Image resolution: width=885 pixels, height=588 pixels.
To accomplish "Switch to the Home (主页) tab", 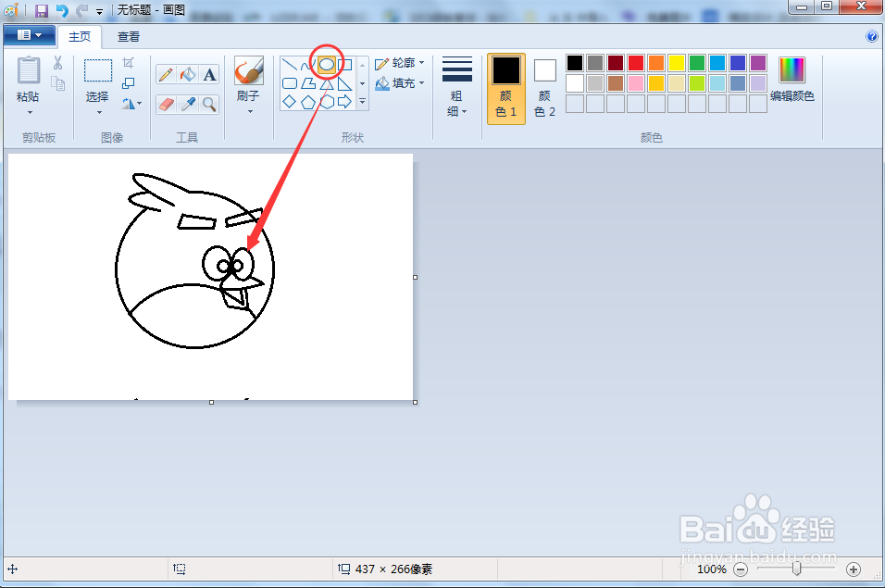I will [80, 37].
